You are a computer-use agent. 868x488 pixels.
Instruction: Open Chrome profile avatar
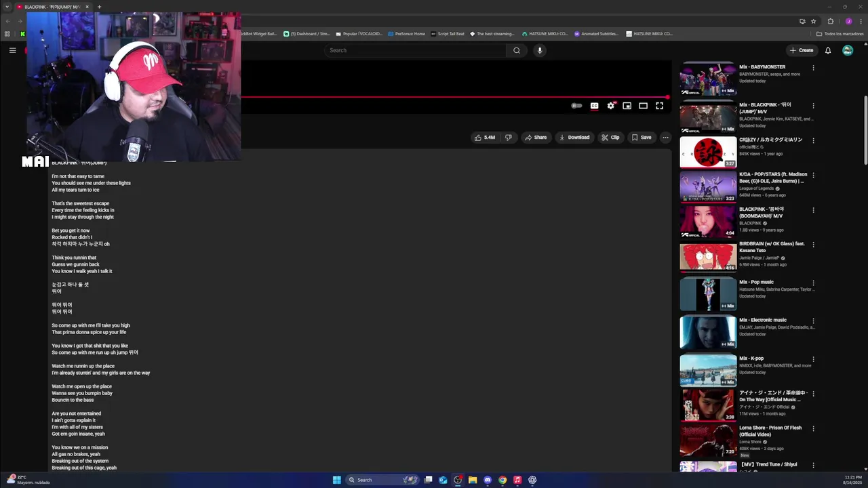click(x=848, y=21)
